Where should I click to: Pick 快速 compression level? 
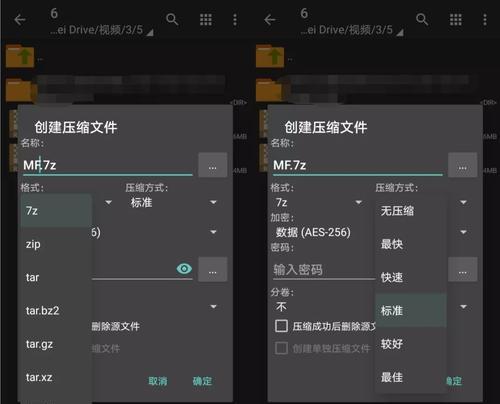pos(411,277)
